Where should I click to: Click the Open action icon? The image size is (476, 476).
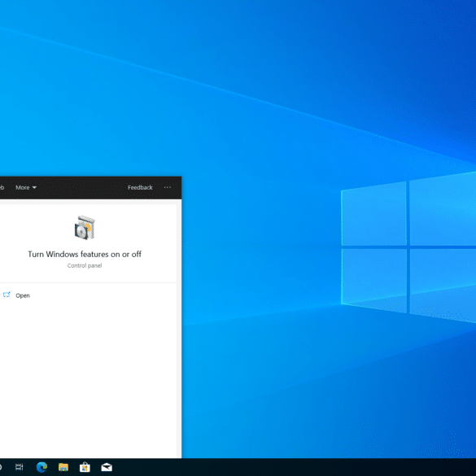click(7, 295)
